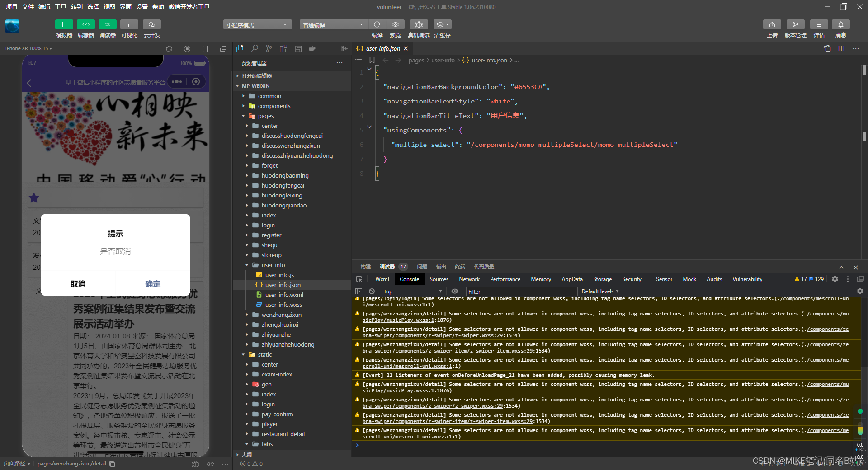Open the devtools settings gear
Viewport: 868px width, 470px height.
[835, 279]
